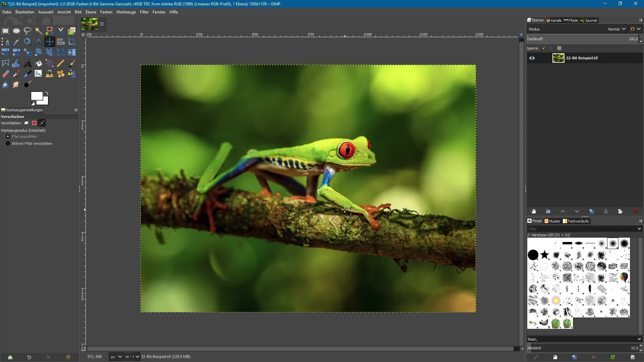Open the Modus blend mode dropdown
This screenshot has height=362, width=644.
point(577,29)
